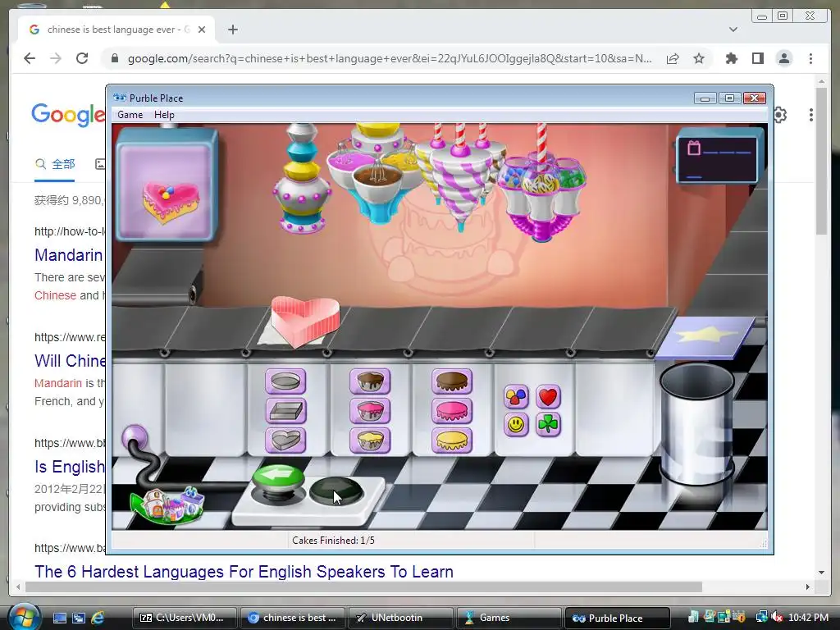Open the Will Chine... search result

(70, 361)
